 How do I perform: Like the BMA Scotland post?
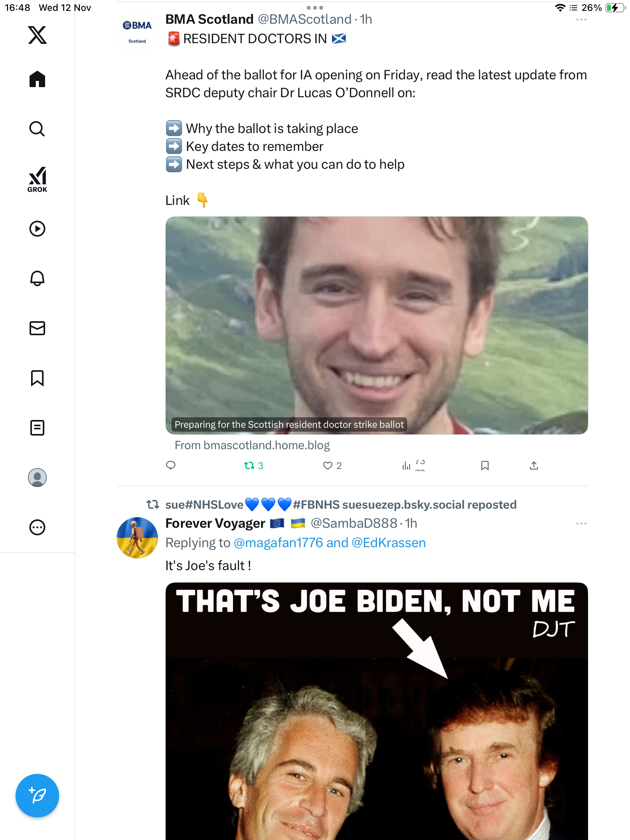pos(328,465)
